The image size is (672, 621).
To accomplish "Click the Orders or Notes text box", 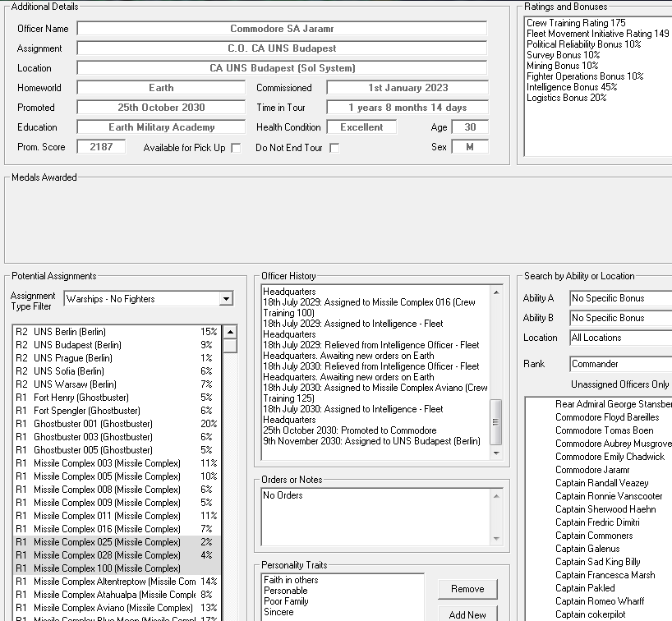I will point(376,517).
